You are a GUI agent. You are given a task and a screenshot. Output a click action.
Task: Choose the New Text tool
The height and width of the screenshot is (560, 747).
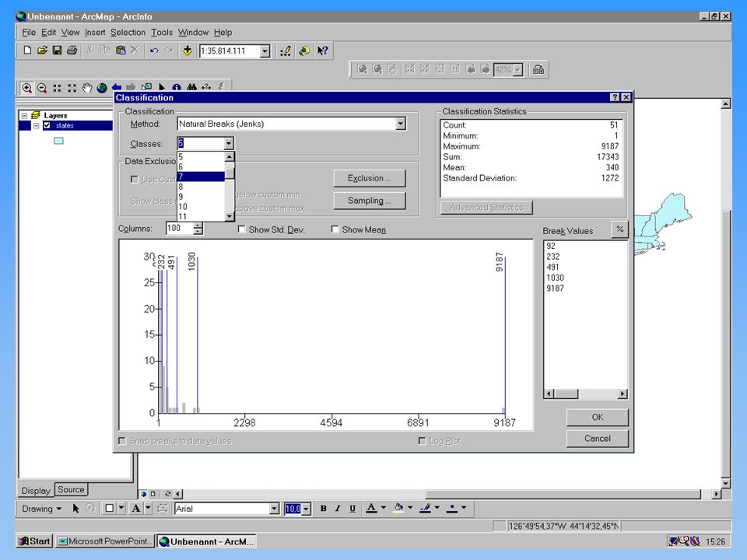click(135, 509)
